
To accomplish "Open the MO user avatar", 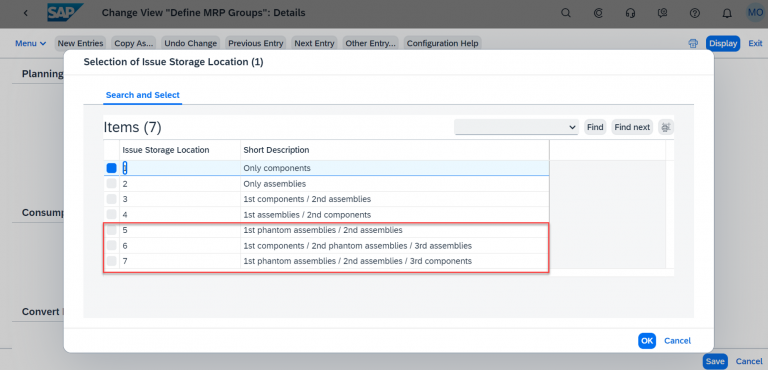I will pos(755,13).
